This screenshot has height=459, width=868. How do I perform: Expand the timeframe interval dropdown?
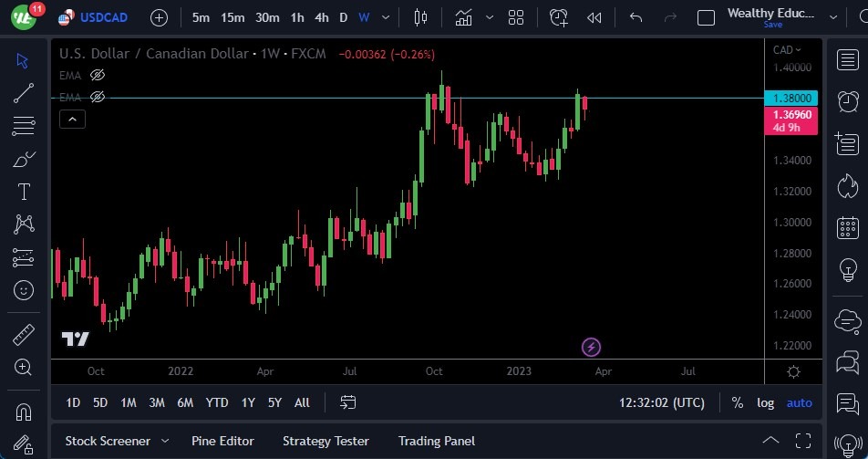(x=386, y=17)
